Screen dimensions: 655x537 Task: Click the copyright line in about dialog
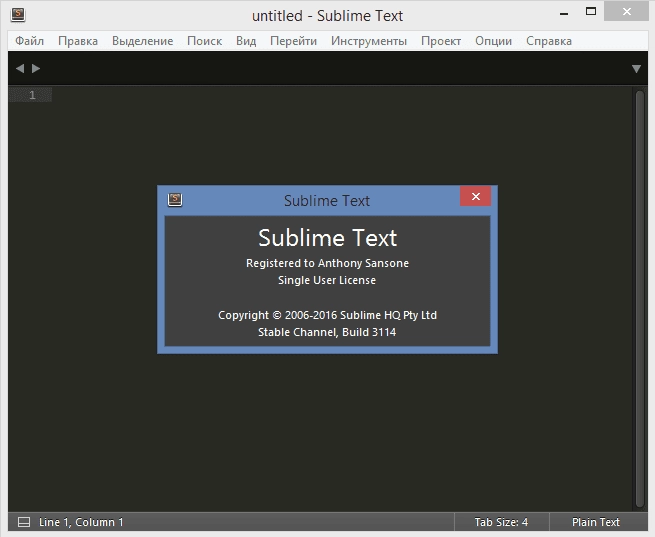coord(327,315)
